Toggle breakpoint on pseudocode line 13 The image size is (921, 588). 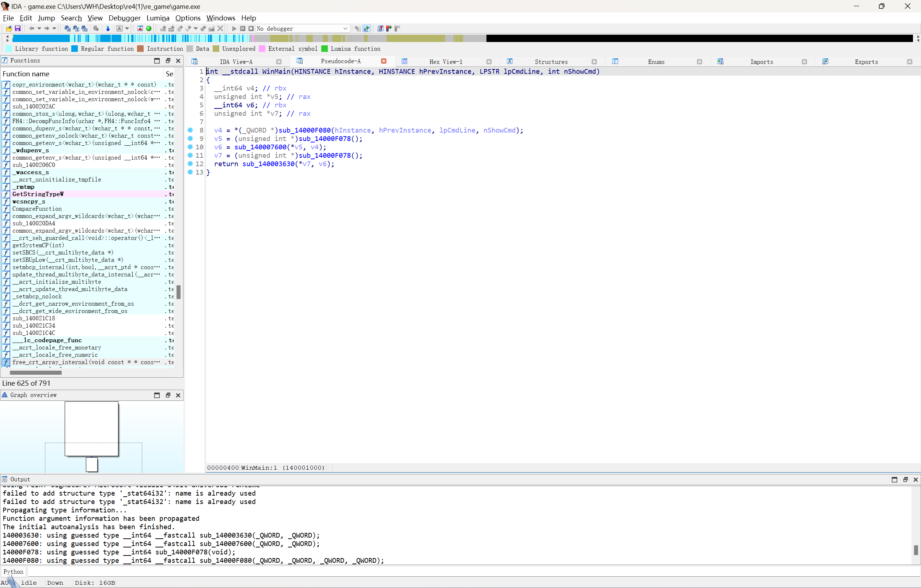(190, 172)
